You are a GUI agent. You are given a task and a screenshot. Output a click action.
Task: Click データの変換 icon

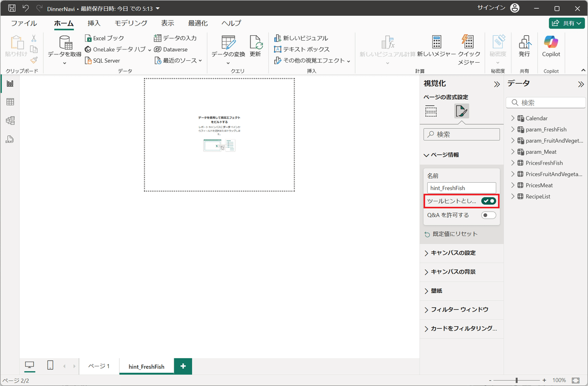tap(228, 42)
